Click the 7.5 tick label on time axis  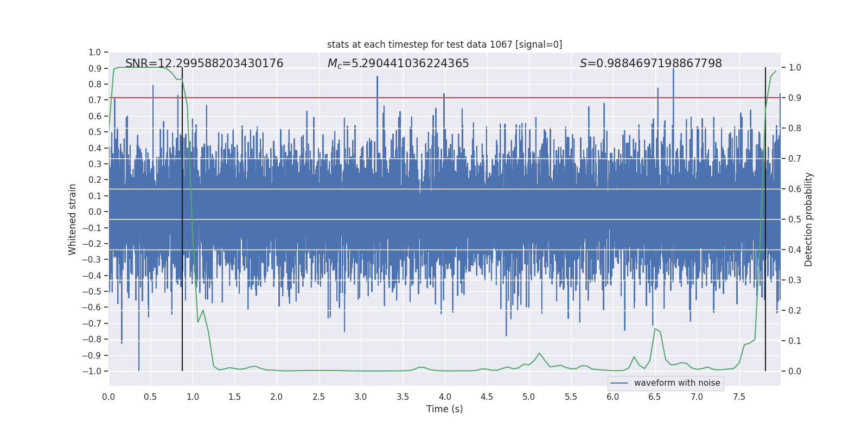(x=739, y=397)
